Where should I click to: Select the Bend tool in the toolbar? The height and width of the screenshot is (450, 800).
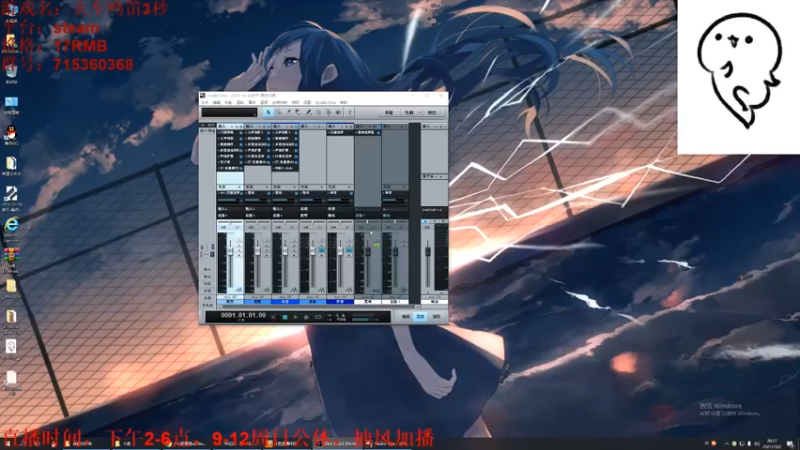(329, 112)
